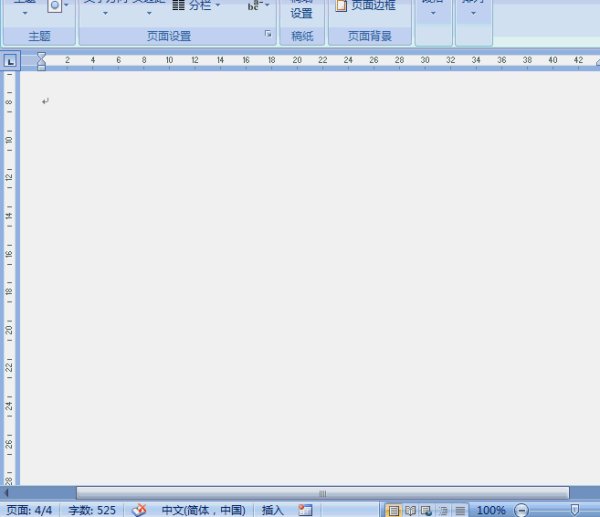Click the tab stop selector on ruler
The width and height of the screenshot is (600, 517).
[10, 60]
